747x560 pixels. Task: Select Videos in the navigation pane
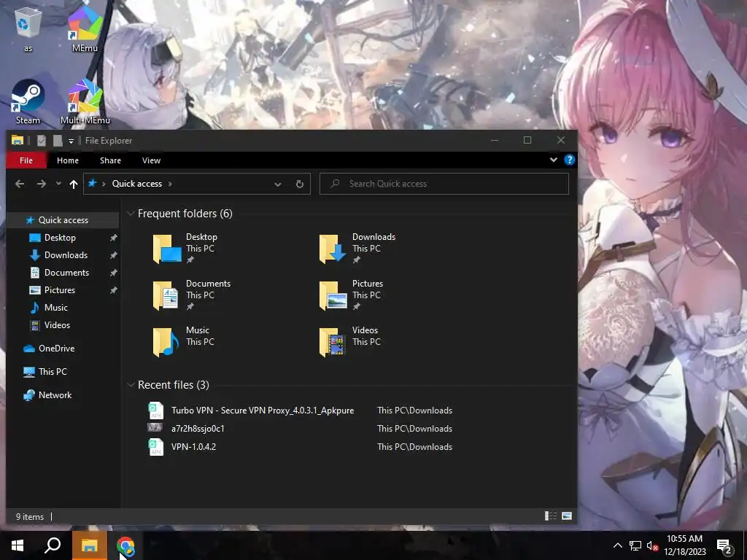point(57,325)
